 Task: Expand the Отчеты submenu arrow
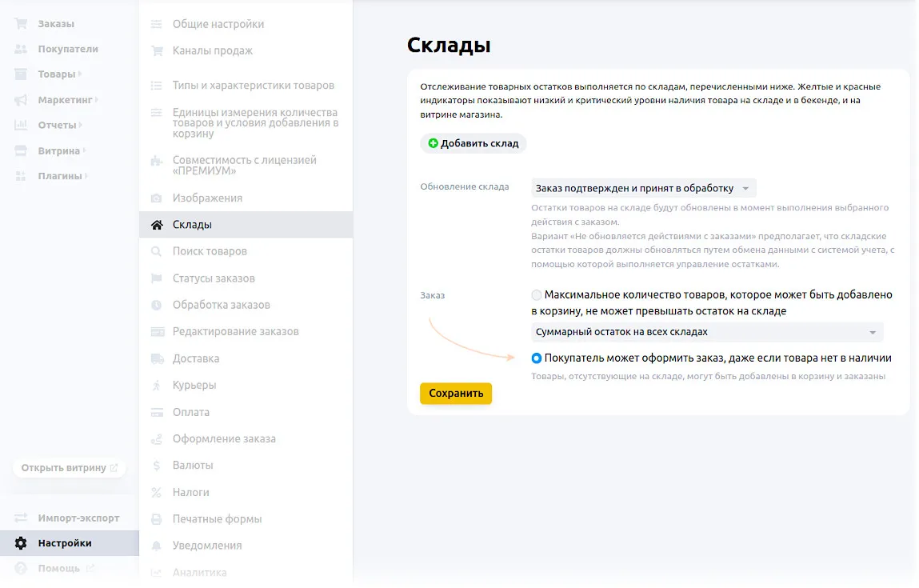(82, 126)
